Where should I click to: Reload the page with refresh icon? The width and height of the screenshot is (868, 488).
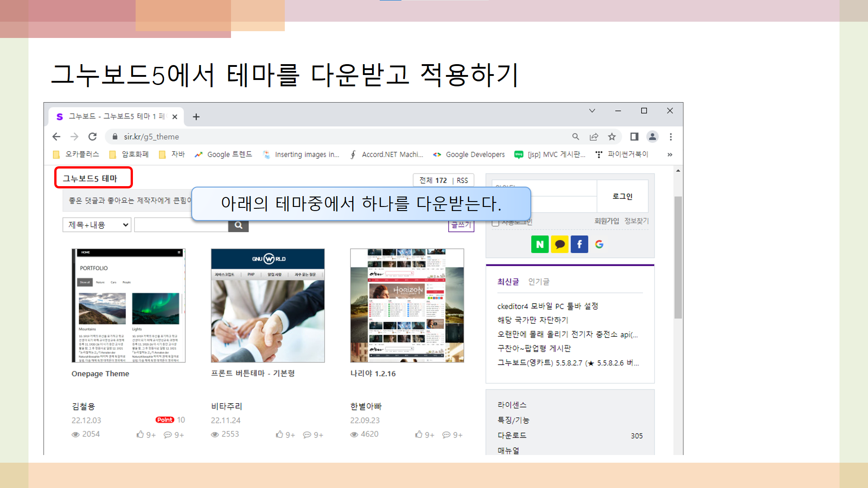(93, 136)
